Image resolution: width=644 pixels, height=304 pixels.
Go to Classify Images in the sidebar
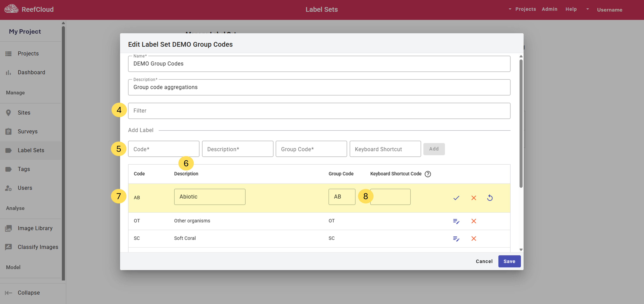[37, 247]
